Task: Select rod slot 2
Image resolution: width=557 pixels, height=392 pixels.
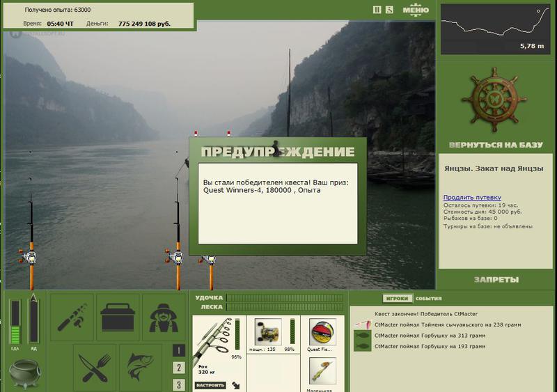Action: tap(179, 368)
